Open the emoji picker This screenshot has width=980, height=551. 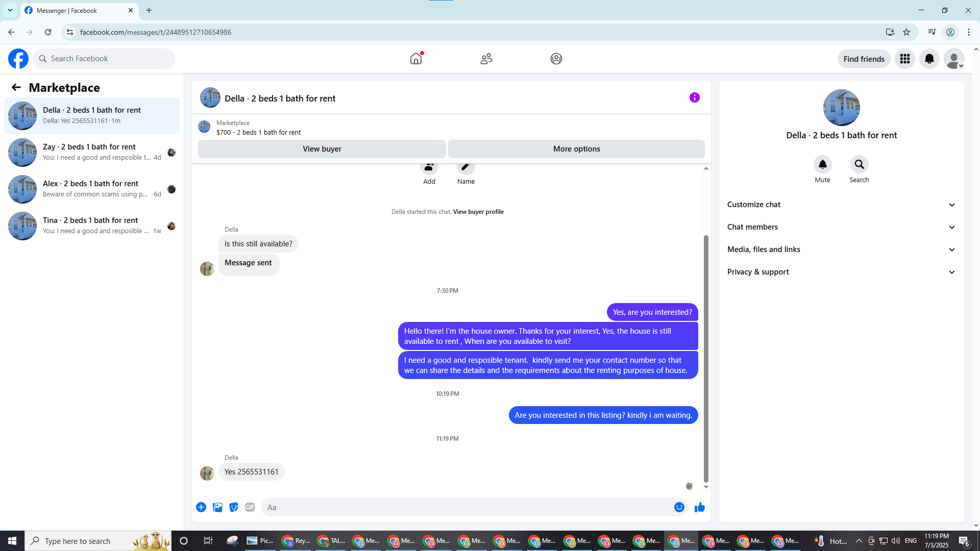(679, 507)
